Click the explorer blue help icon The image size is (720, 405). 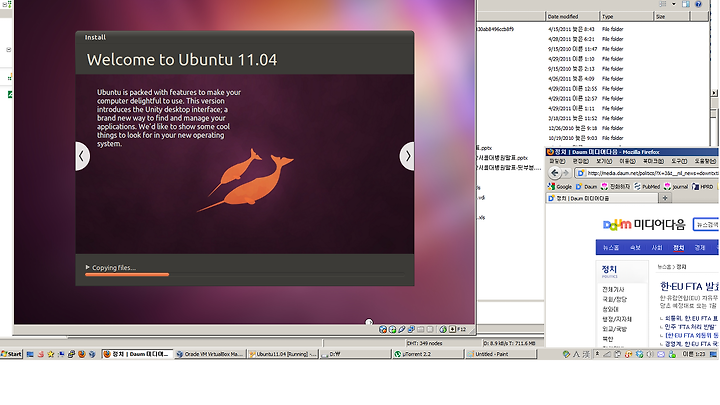698,4
